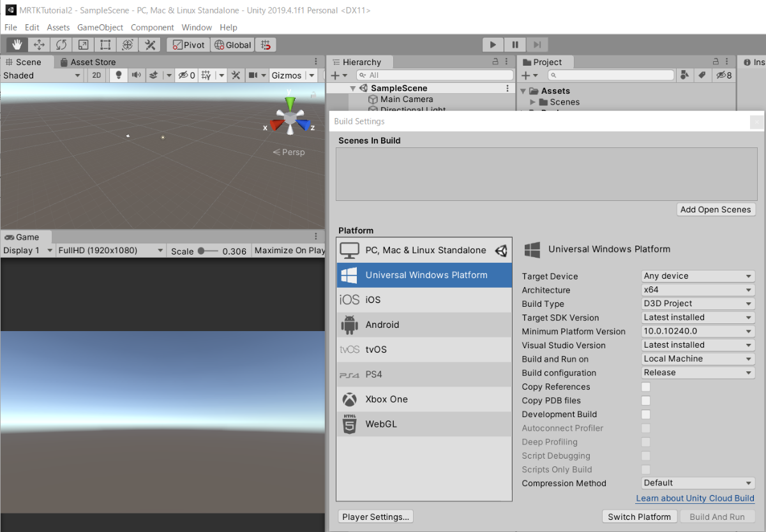Toggle scene grid visibility icon
766x532 pixels.
click(x=206, y=75)
